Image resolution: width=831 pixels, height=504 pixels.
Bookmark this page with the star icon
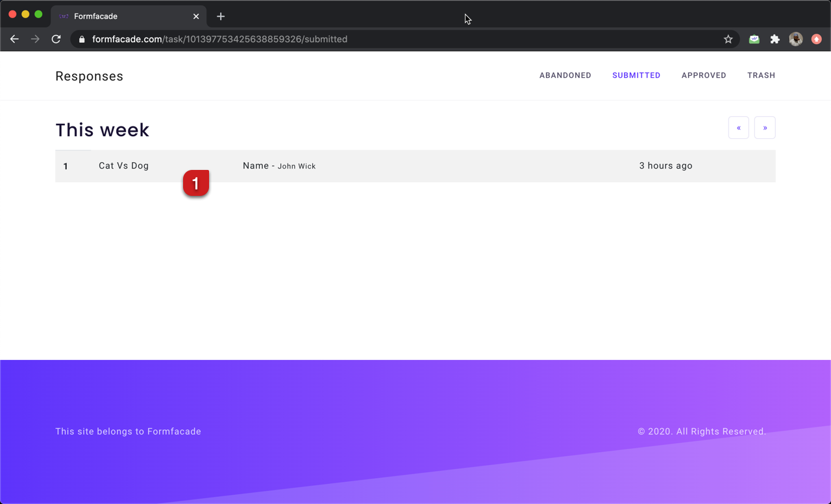tap(728, 39)
